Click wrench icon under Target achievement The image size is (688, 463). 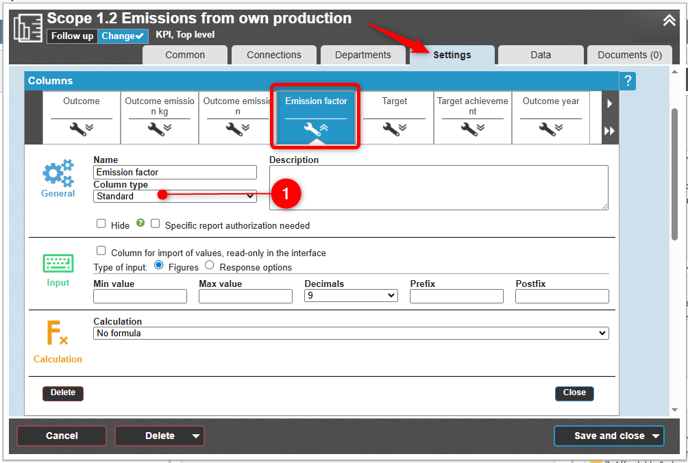[x=472, y=129]
